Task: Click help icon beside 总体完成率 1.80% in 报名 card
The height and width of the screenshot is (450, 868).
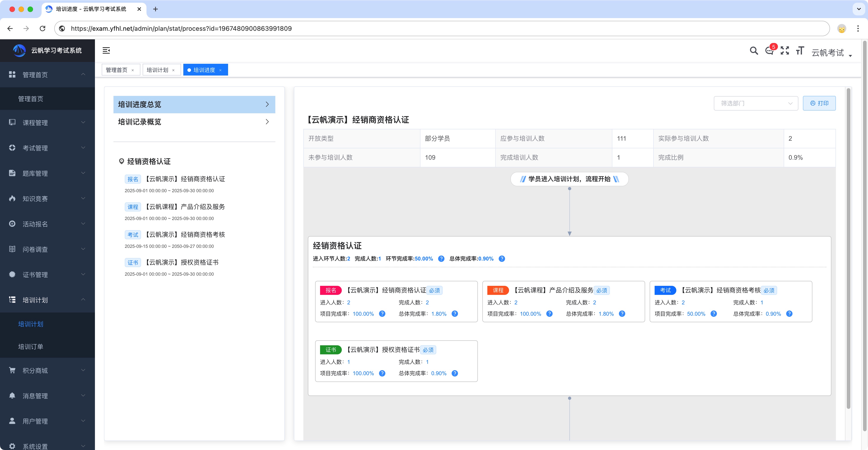Action: point(455,313)
